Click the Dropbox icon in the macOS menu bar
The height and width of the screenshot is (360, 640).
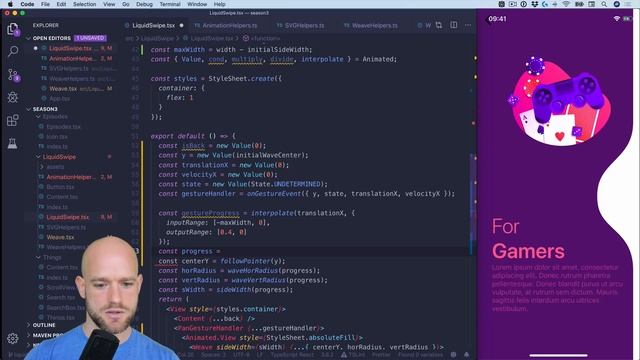(x=534, y=4)
